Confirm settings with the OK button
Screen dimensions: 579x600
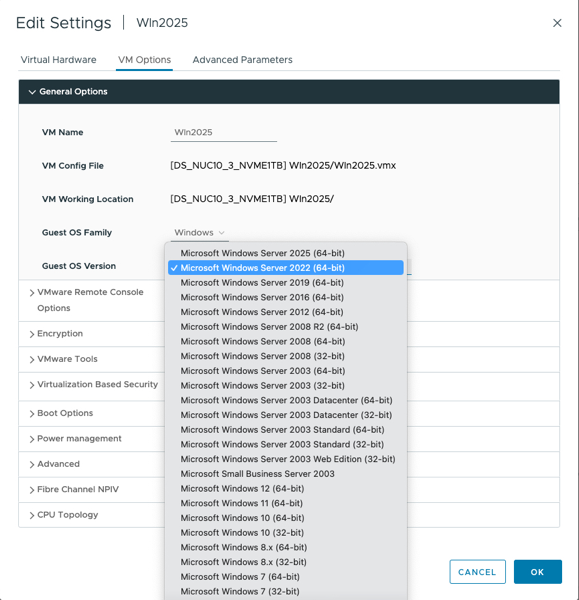tap(538, 572)
